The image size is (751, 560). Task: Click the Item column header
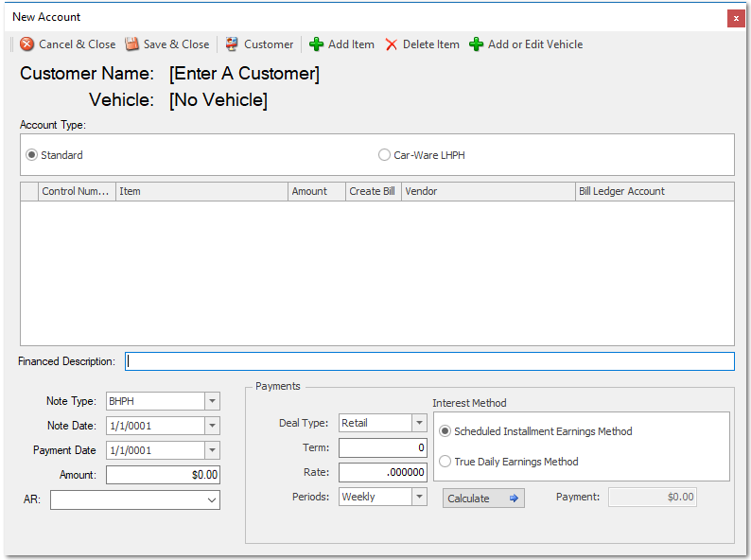pos(201,192)
